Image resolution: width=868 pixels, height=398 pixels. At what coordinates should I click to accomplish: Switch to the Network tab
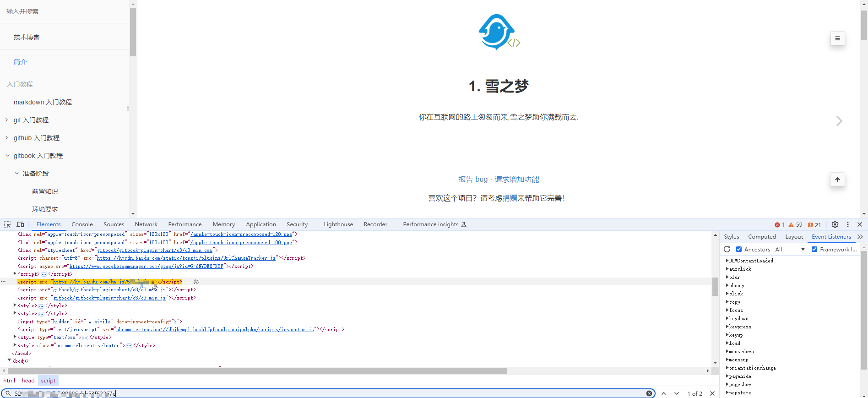click(146, 224)
